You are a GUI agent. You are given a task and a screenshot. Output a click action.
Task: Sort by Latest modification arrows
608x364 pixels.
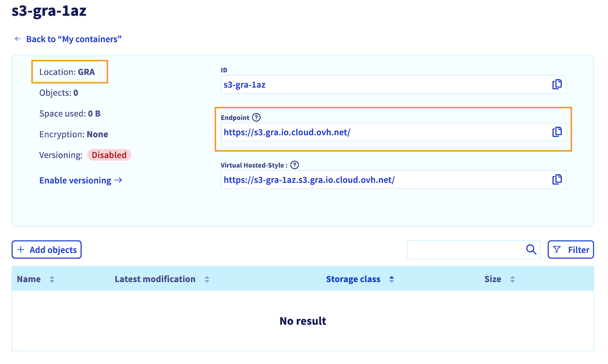tap(207, 279)
